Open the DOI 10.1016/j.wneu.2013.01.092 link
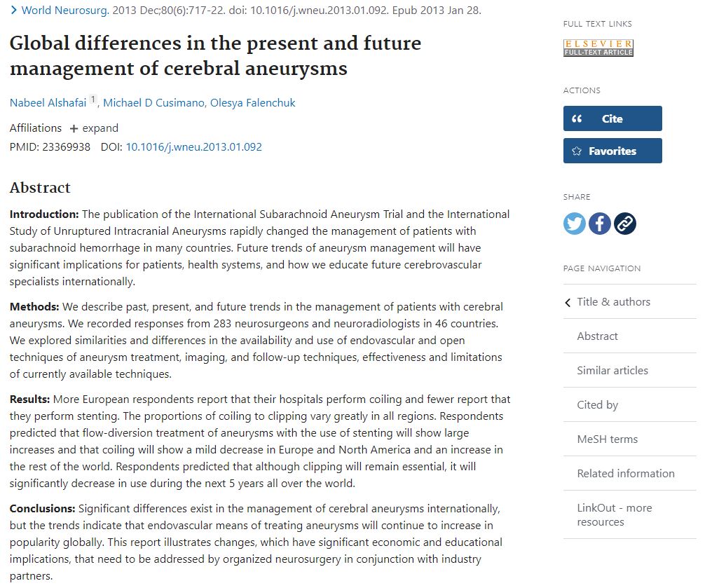Image resolution: width=719 pixels, height=588 pixels. pos(193,147)
